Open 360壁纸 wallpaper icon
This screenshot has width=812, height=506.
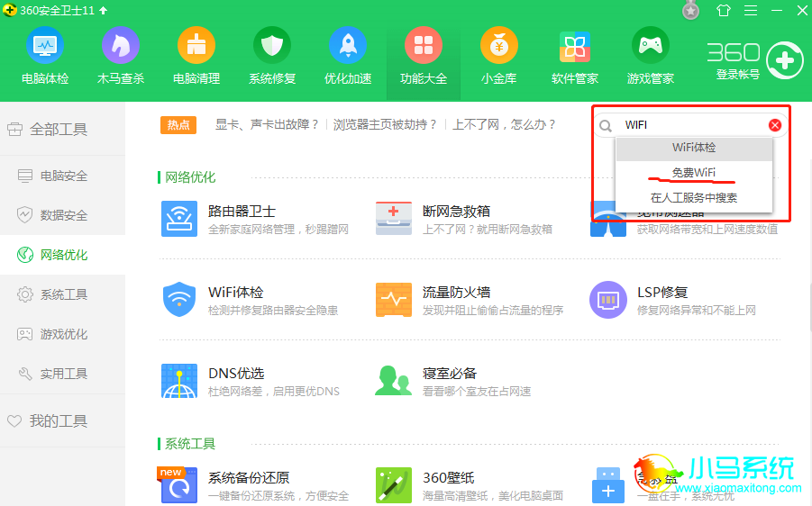[394, 485]
